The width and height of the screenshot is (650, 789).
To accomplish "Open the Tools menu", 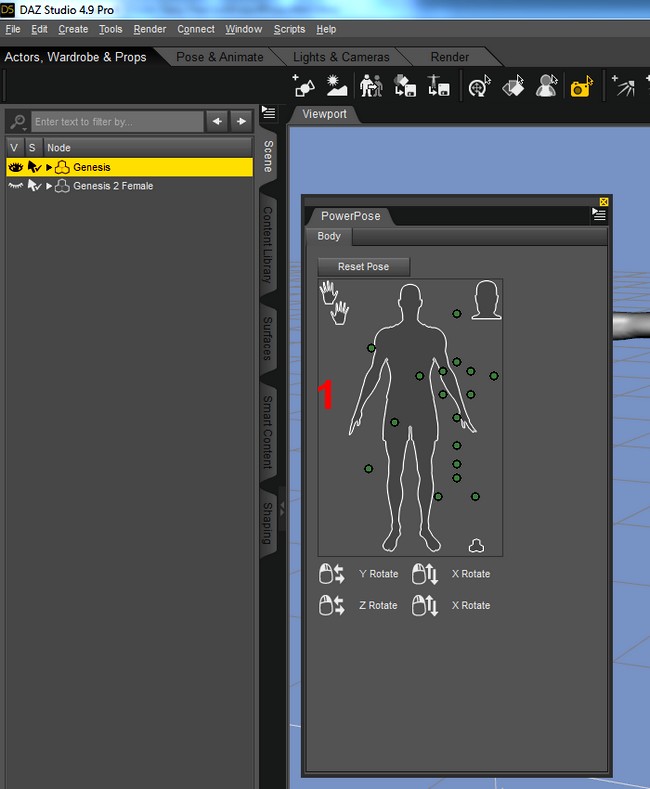I will click(111, 29).
